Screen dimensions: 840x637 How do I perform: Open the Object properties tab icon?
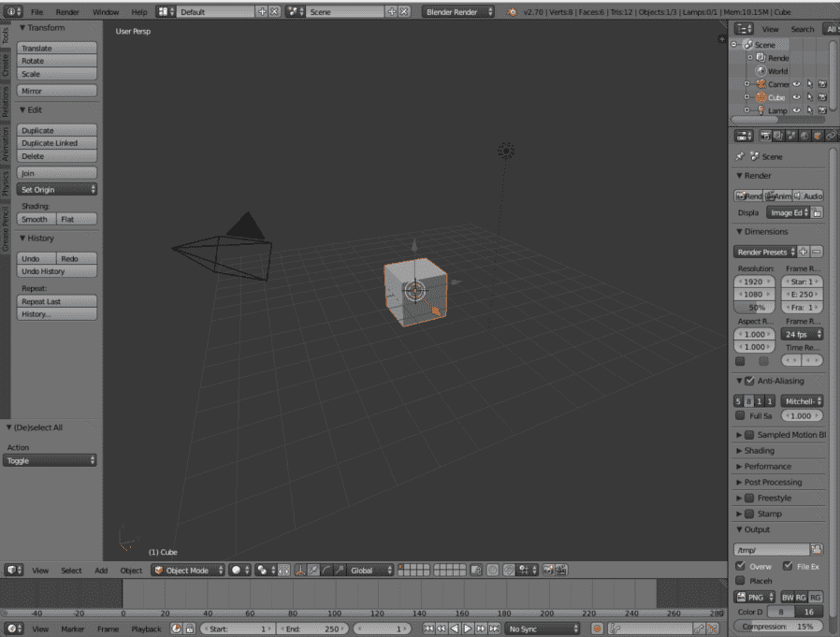click(x=817, y=136)
